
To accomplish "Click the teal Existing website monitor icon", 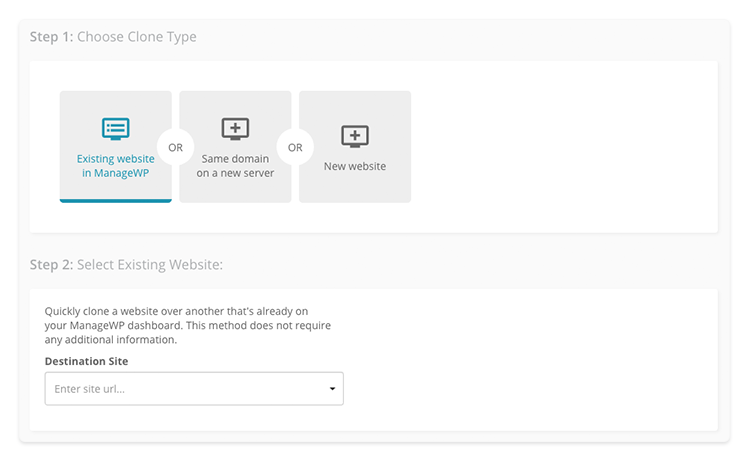I will [x=115, y=129].
